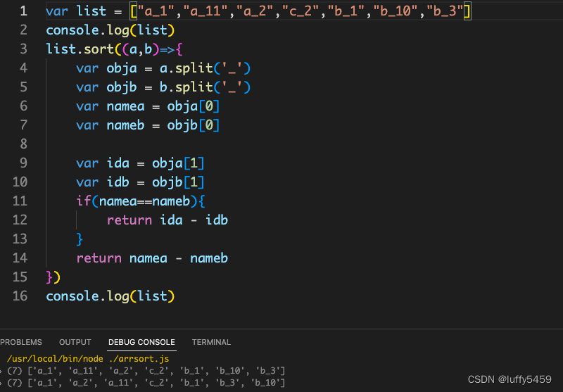This screenshot has width=563, height=392.
Task: Switch to the TERMINAL tab
Action: pyautogui.click(x=211, y=342)
